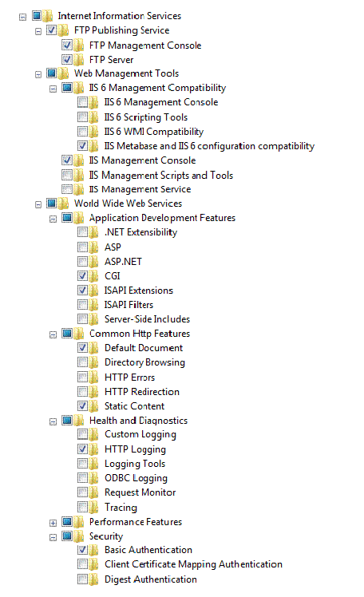
Task: Collapse the FTP Publishing Service node
Action: coord(38,31)
